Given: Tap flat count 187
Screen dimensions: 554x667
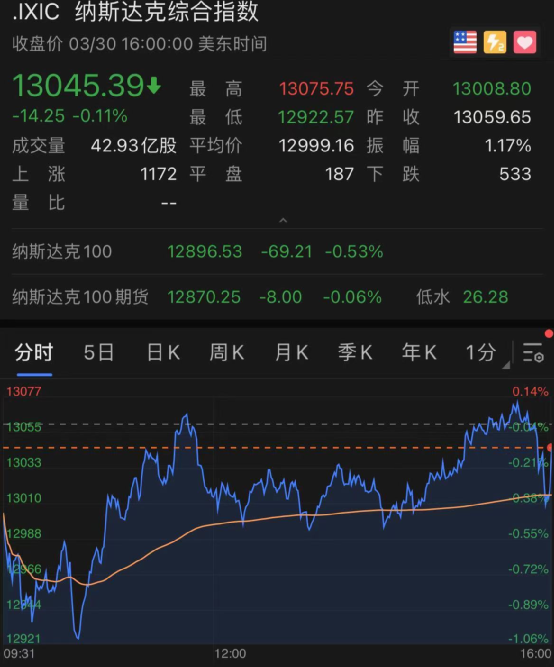Looking at the screenshot, I should click(x=339, y=174).
